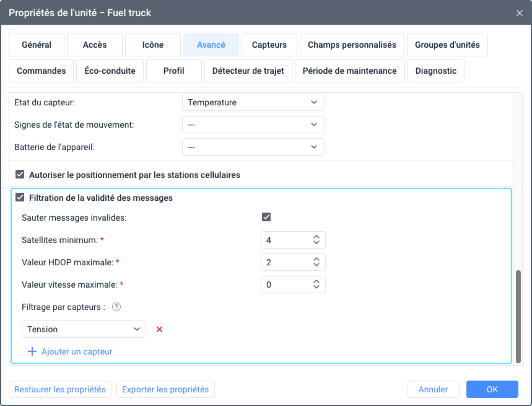Click the red X to remove Tension sensor
The height and width of the screenshot is (406, 532).
coord(159,329)
